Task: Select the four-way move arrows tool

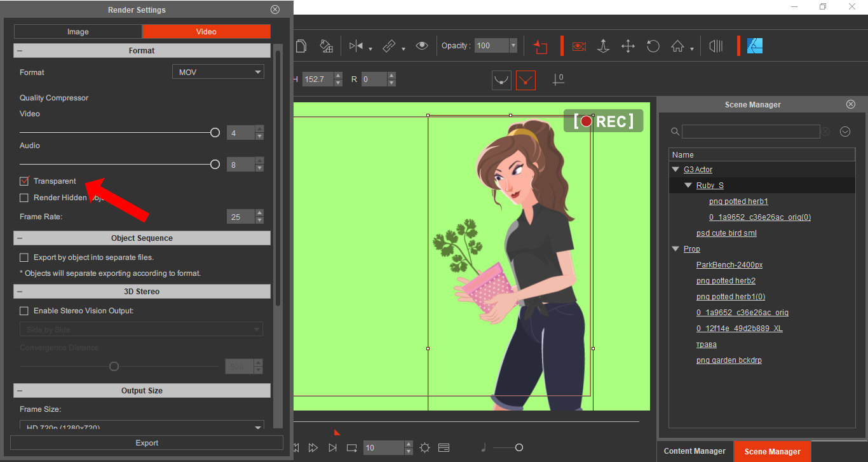Action: tap(628, 46)
